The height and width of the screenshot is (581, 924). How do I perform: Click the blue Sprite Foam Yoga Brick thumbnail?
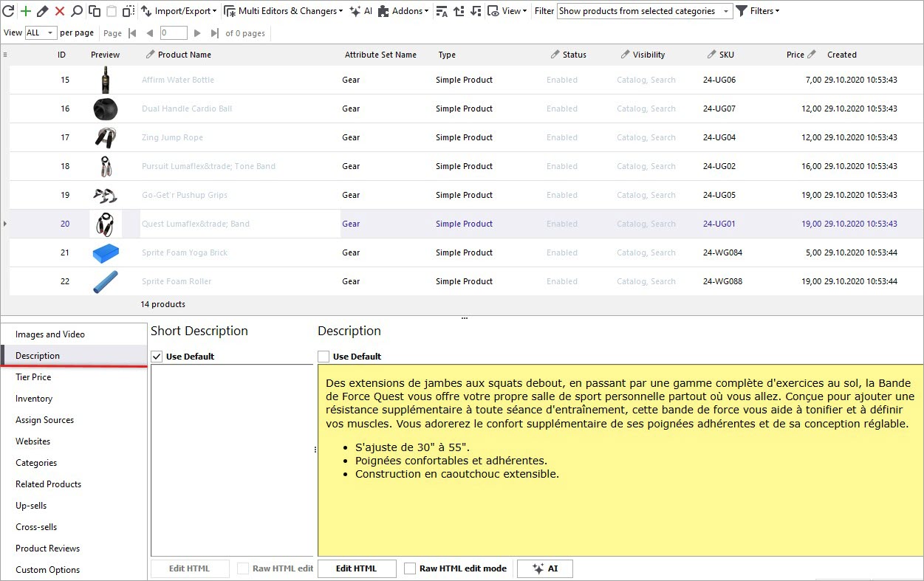pyautogui.click(x=105, y=252)
